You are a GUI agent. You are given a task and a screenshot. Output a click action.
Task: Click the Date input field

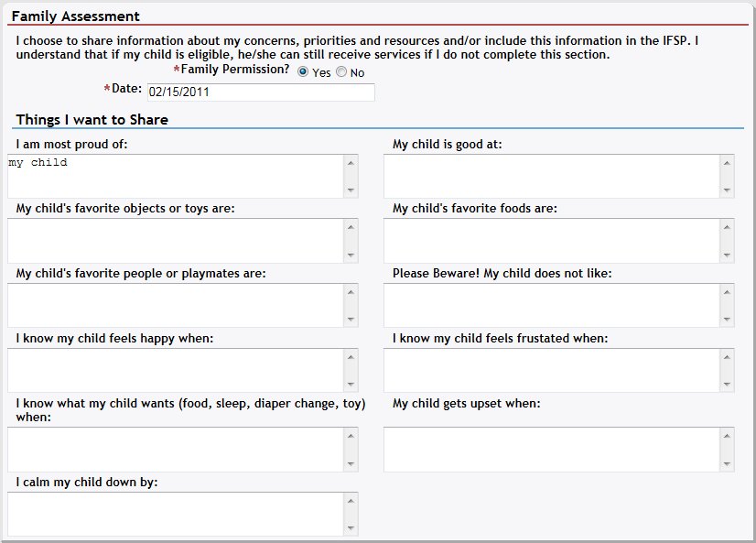coord(260,92)
